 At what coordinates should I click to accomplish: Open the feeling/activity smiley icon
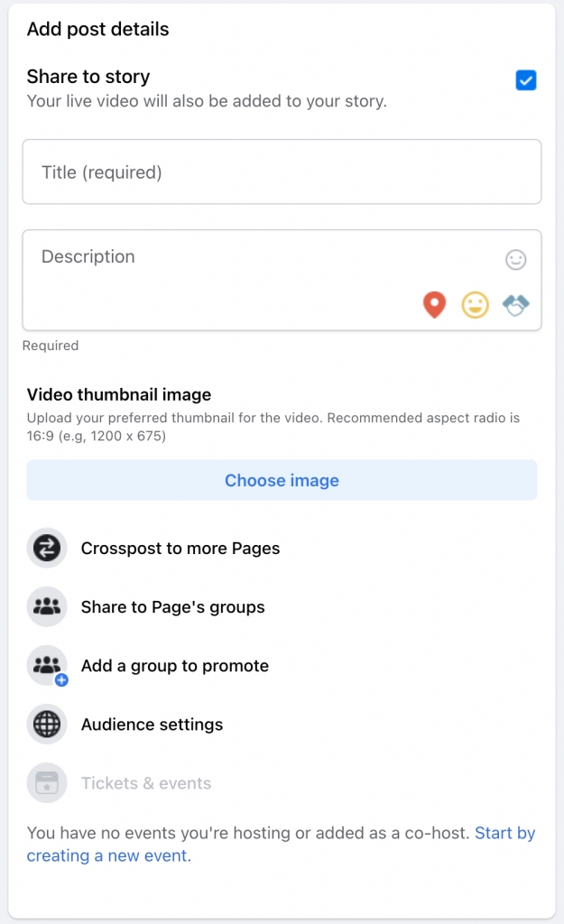(x=476, y=305)
